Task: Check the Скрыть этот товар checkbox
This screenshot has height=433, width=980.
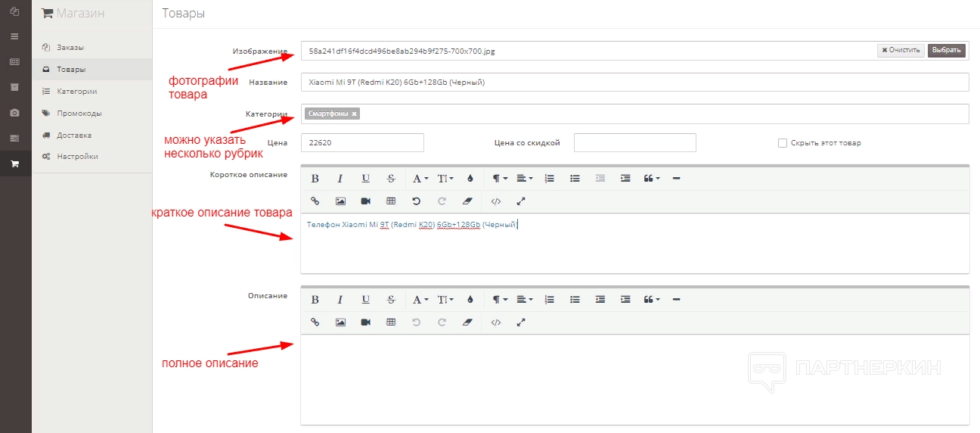Action: 783,142
